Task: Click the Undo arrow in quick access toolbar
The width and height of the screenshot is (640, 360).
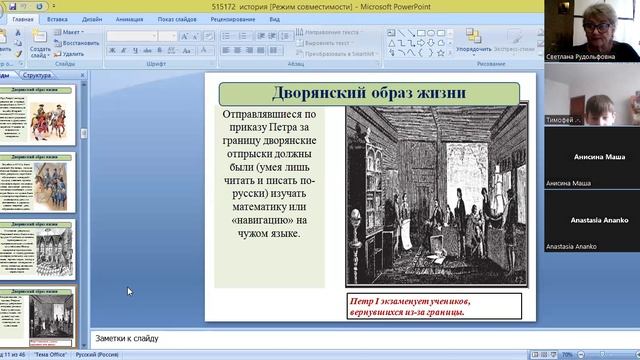Action: tap(24, 7)
